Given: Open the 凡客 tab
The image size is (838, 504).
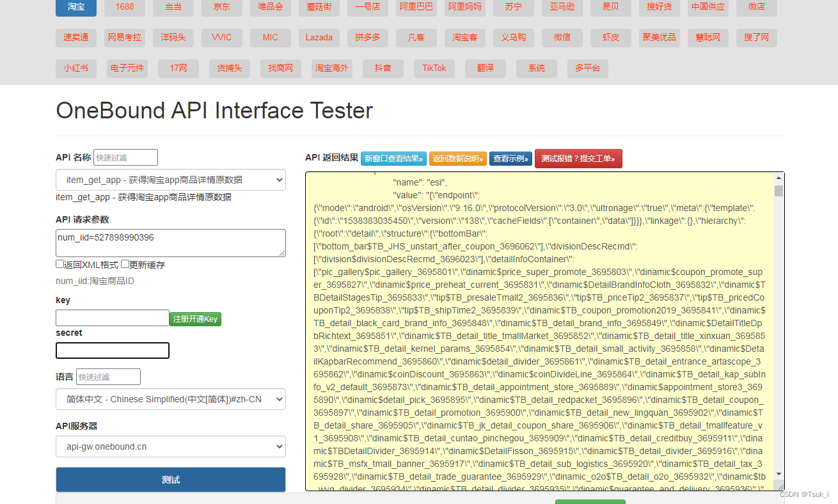Looking at the screenshot, I should (x=416, y=38).
